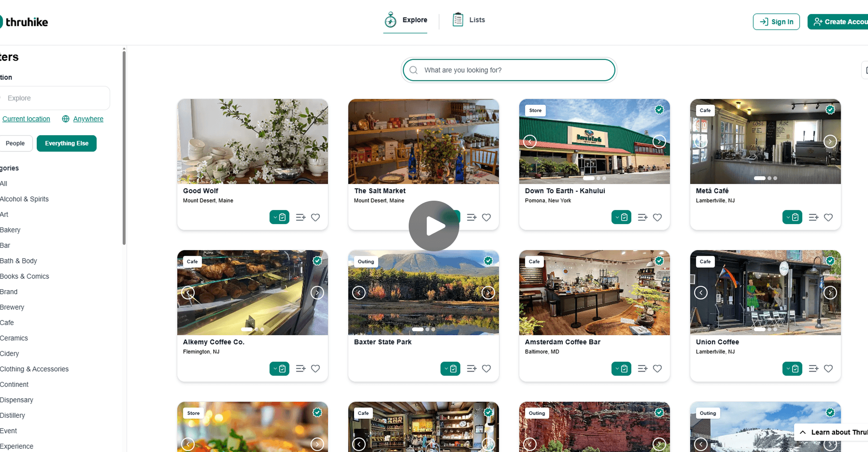Open the Good Wolf photo thumbnail
This screenshot has width=868, height=452.
click(x=253, y=141)
